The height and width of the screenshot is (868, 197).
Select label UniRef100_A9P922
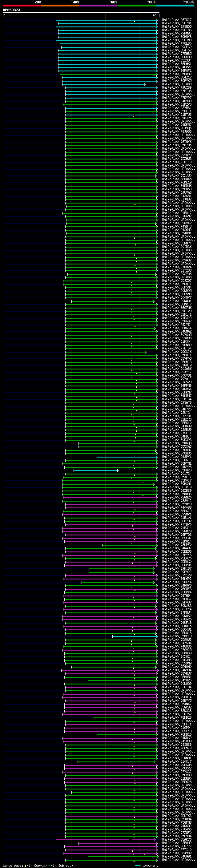[x=176, y=572]
